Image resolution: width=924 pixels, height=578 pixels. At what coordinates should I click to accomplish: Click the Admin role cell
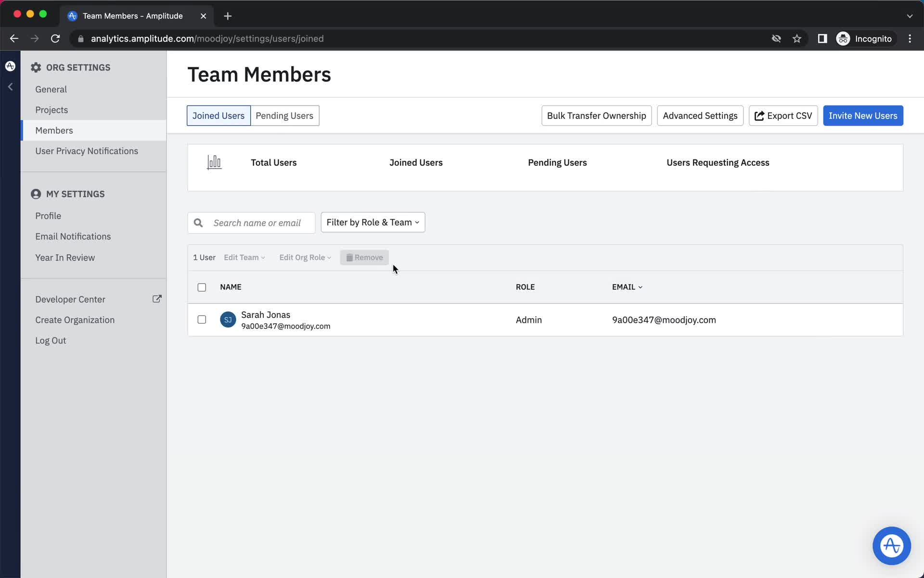pos(529,320)
